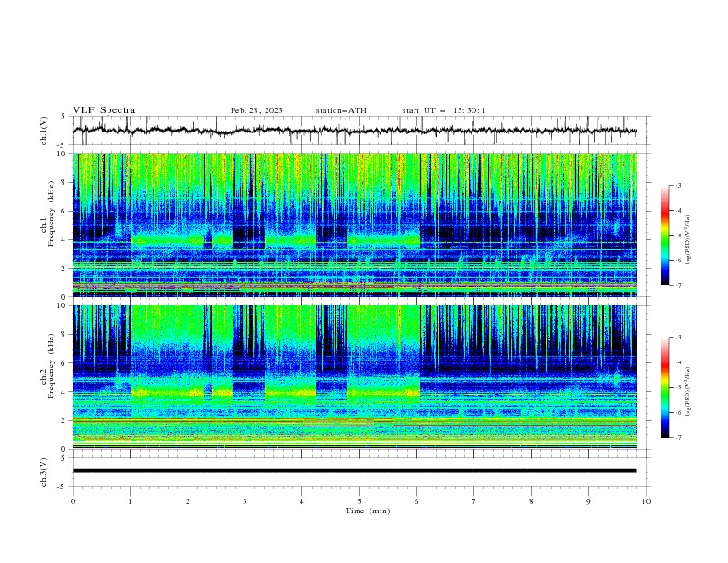728x563 pixels.
Task: Click the 'station=ATH' label
Action: click(341, 110)
